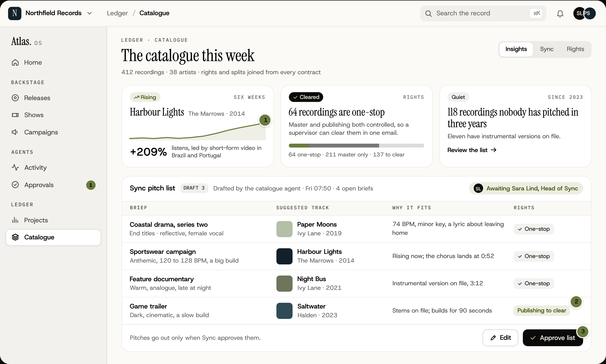
Task: Open the SL PS user avatars
Action: (584, 13)
